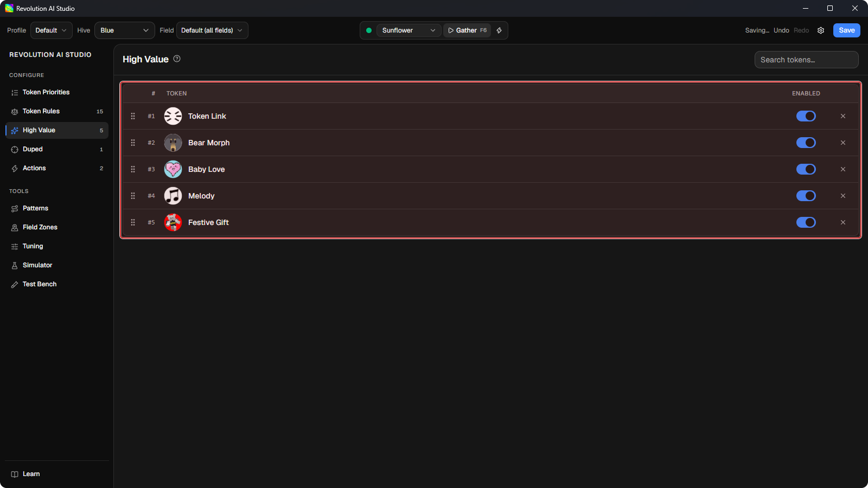
Task: Select High Value in the sidebar
Action: [57, 130]
